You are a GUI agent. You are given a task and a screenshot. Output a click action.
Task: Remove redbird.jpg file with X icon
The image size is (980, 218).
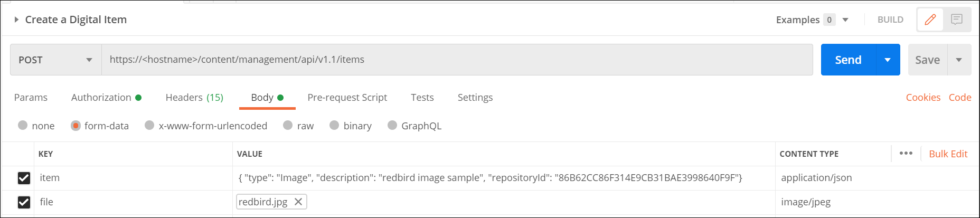pyautogui.click(x=298, y=202)
